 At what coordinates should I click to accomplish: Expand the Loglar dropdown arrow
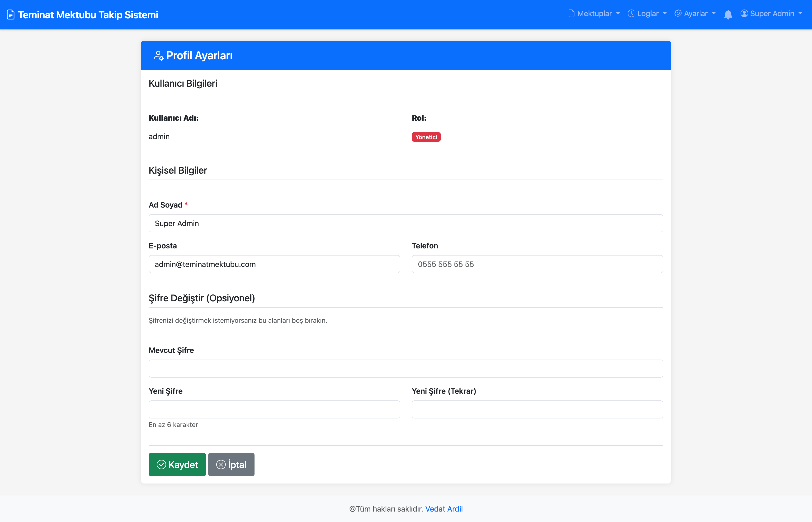[665, 14]
